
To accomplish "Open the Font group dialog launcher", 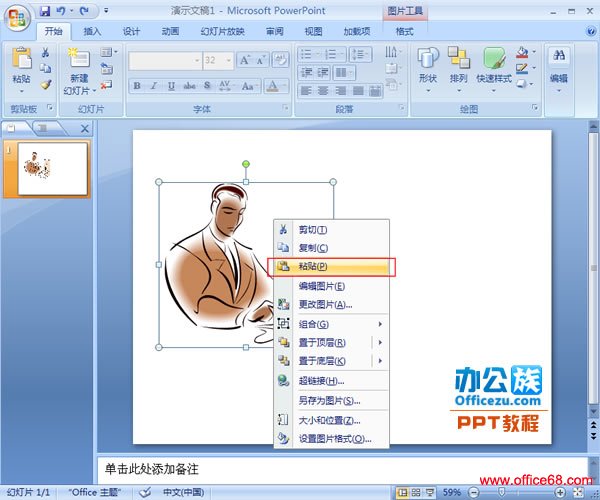I will (285, 108).
